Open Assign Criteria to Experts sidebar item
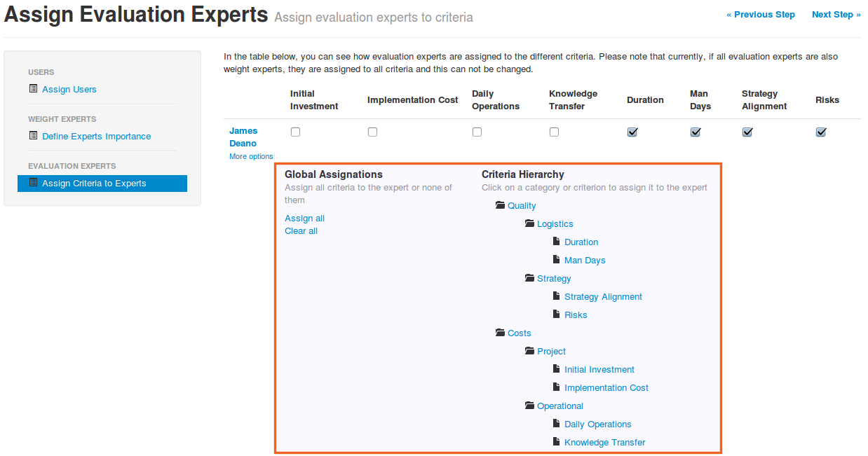 point(94,184)
